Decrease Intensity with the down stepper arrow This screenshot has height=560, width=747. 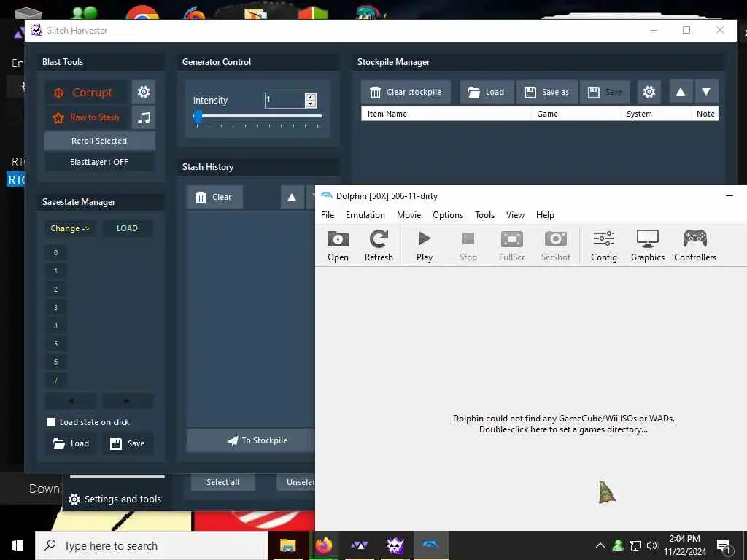(311, 104)
